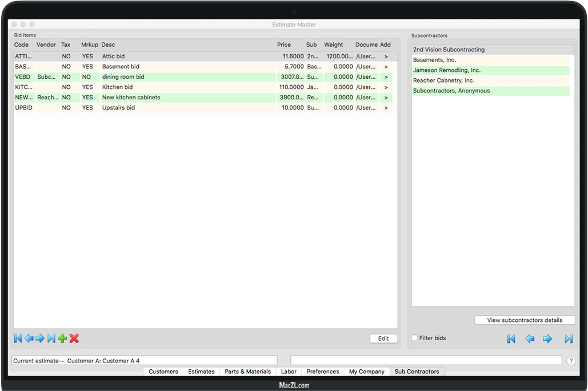Expand the Upstairs bid row arrow
The width and height of the screenshot is (588, 391).
(386, 108)
